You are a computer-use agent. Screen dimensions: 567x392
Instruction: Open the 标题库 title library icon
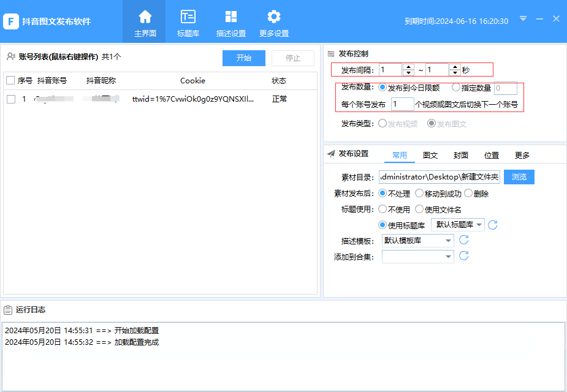189,17
